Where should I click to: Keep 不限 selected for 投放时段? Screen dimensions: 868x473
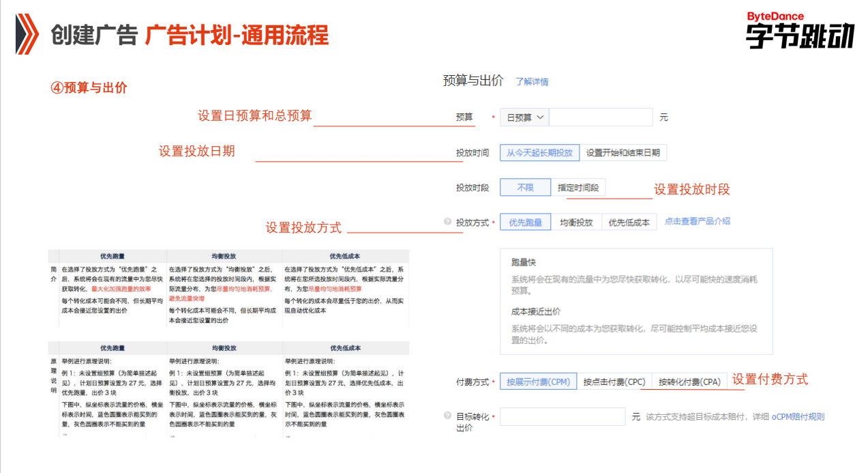coord(524,187)
